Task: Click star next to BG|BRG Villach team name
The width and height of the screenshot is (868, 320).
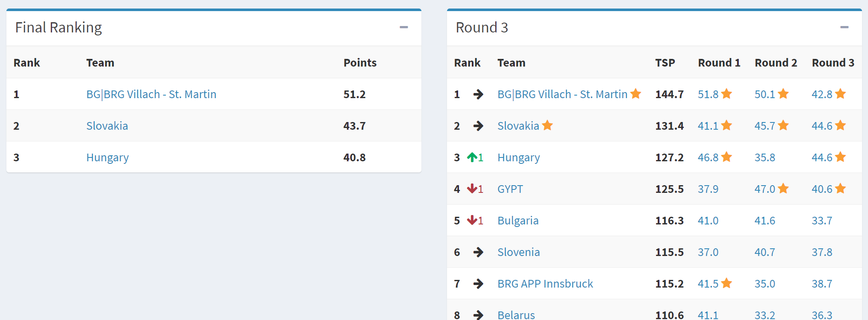Action: point(636,94)
